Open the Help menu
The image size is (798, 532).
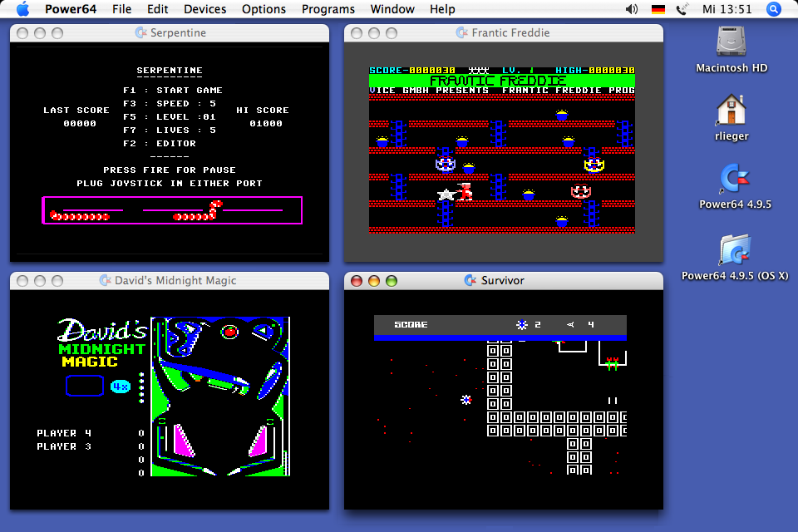(x=442, y=9)
